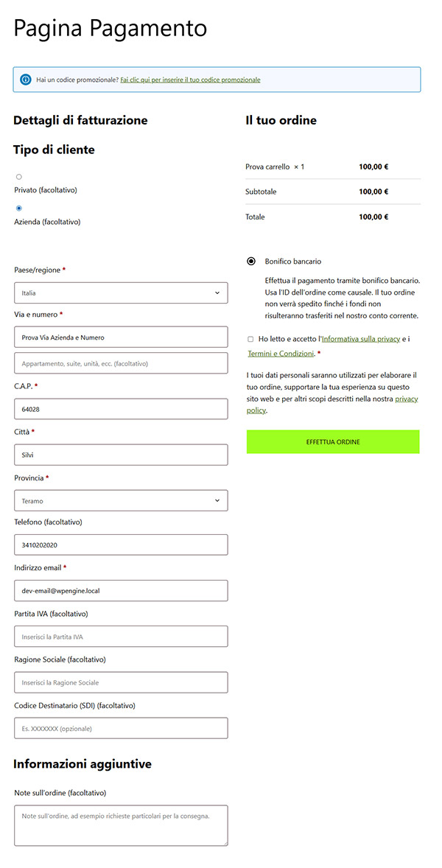Screen dimensions: 442x868
Task: Select the Azienda customer type radio
Action: click(19, 209)
